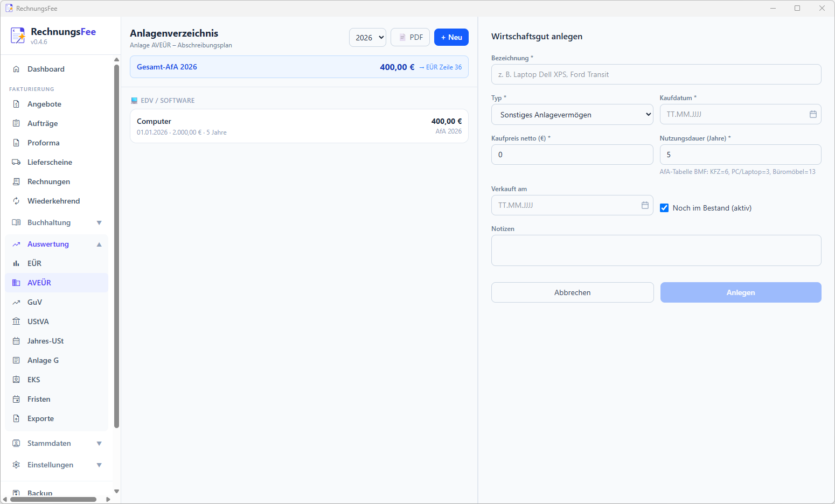Screen dimensions: 835x504
Task: Click the Auswertung trend-line icon
Action: coord(16,244)
